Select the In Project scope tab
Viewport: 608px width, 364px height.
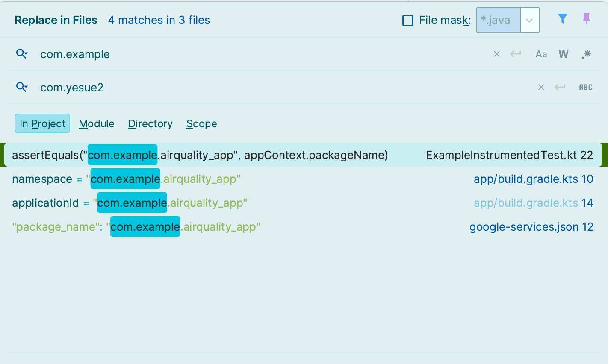click(x=42, y=123)
